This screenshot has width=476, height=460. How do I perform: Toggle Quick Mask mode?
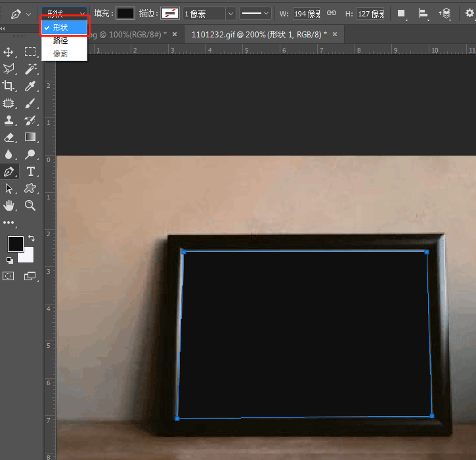coord(8,276)
